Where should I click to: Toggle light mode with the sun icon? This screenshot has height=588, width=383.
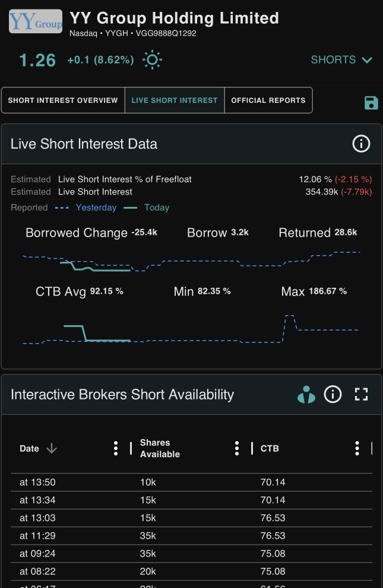click(152, 60)
